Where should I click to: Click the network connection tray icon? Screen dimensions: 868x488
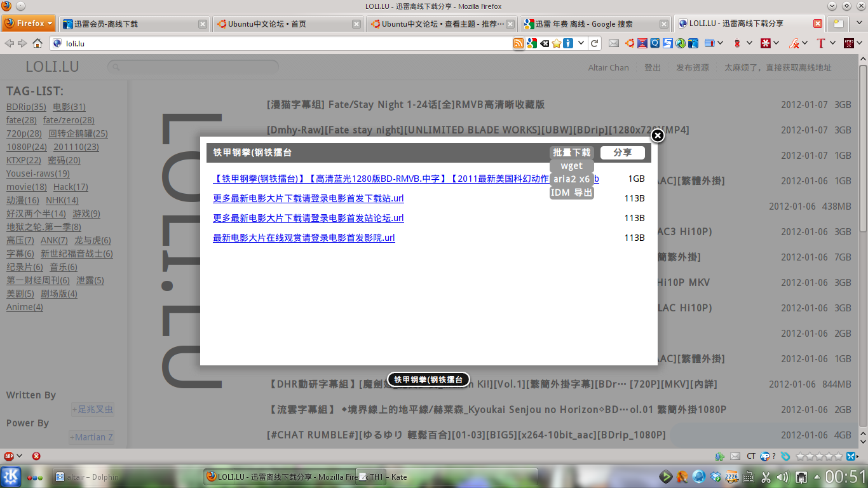pos(801,477)
